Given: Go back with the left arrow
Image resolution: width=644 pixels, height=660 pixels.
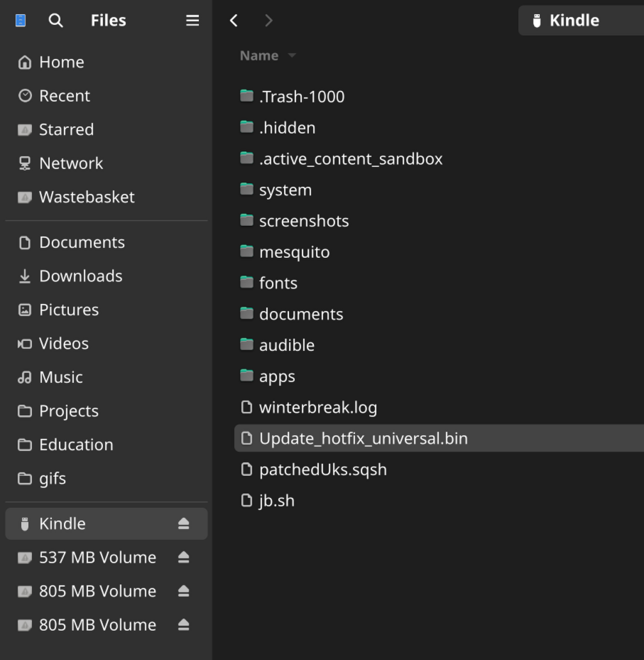Looking at the screenshot, I should pyautogui.click(x=234, y=21).
